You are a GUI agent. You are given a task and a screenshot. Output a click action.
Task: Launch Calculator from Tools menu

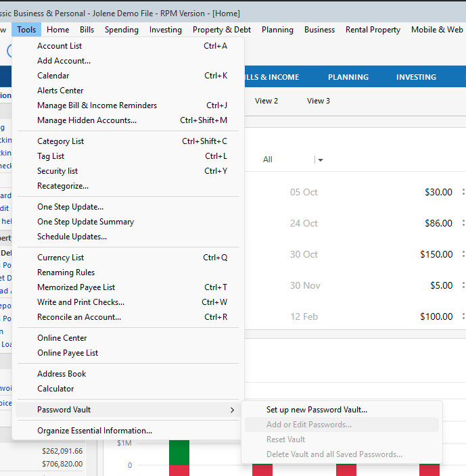[128, 389]
